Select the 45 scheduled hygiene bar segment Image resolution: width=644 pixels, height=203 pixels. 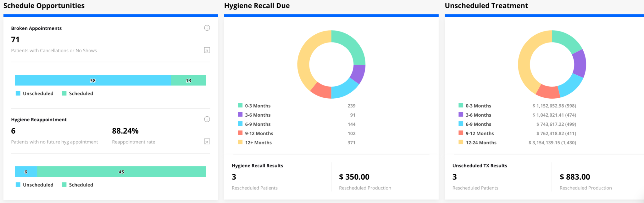click(121, 172)
